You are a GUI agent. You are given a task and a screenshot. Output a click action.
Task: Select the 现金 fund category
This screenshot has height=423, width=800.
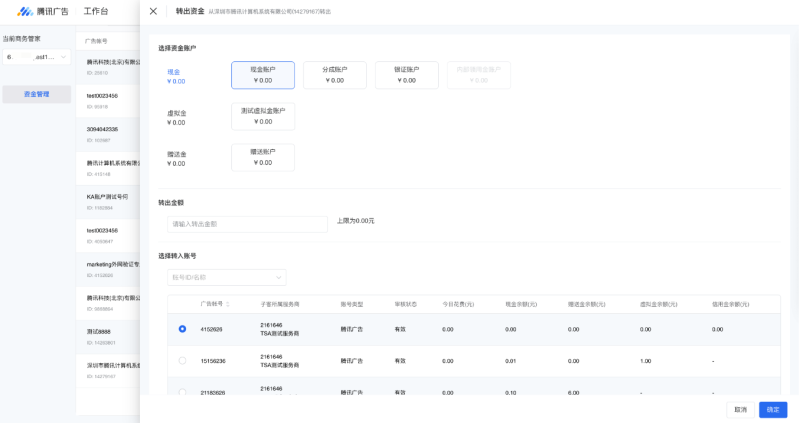click(175, 76)
